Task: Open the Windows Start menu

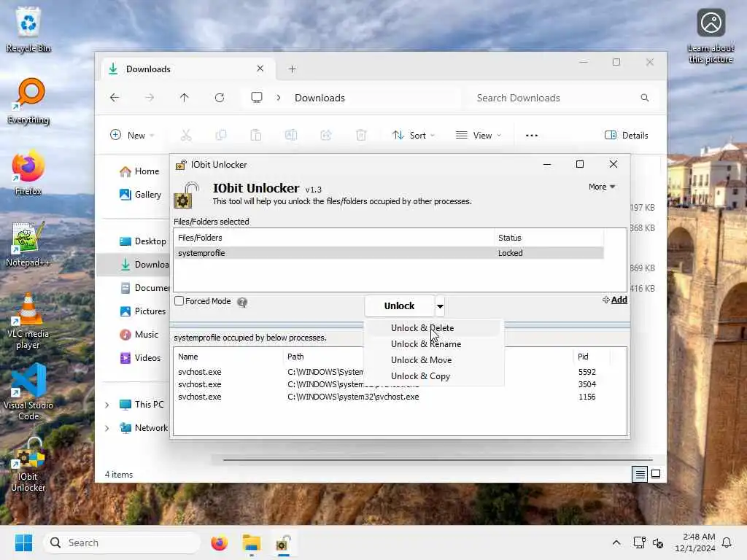Action: 23,542
